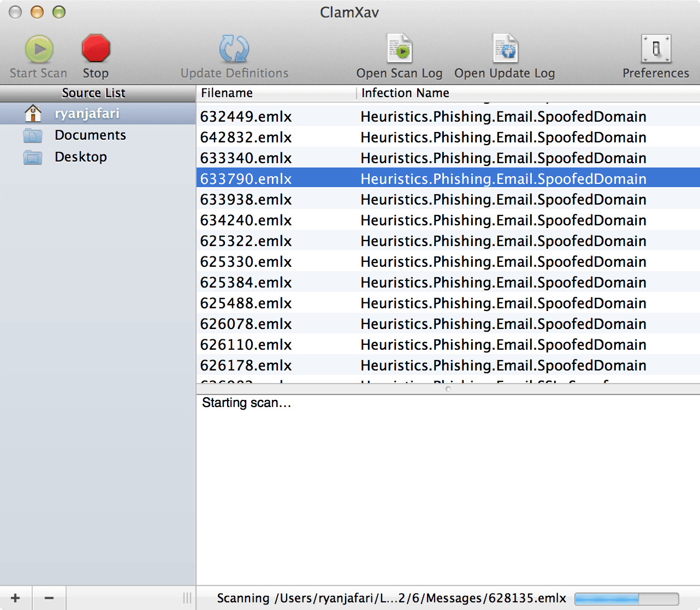This screenshot has height=610, width=700.
Task: Click infection name for 625322.emlx
Action: (503, 241)
